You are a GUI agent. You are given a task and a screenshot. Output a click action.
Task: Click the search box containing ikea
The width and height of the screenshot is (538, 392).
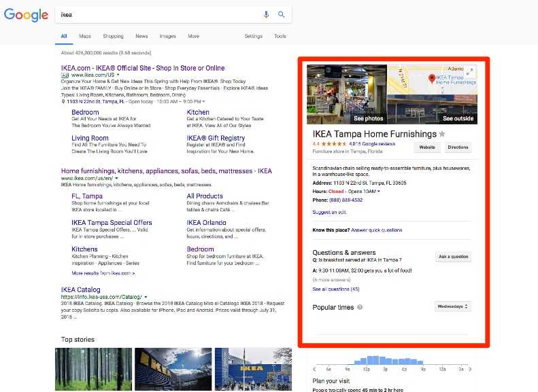156,15
